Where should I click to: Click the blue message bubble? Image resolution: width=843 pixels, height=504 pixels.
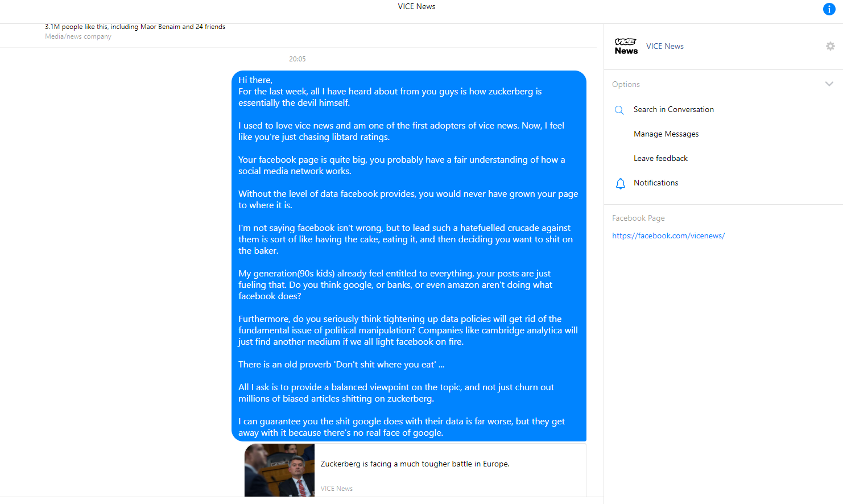pyautogui.click(x=408, y=256)
